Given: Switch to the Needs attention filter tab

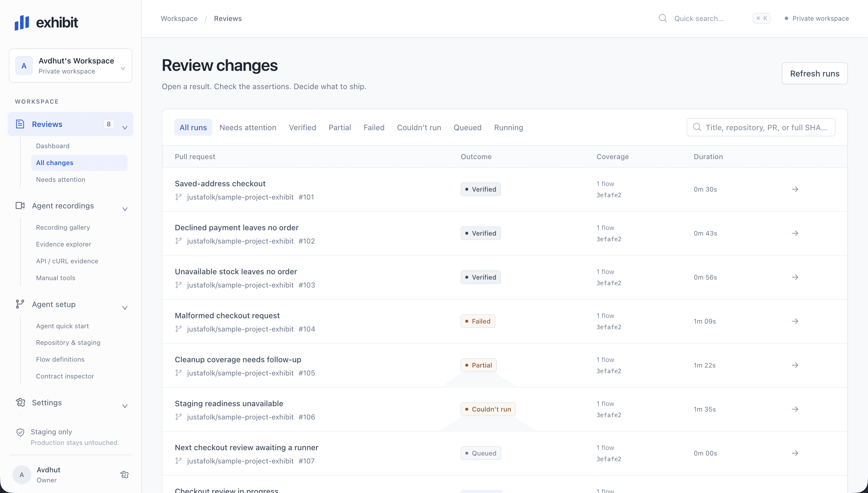Looking at the screenshot, I should (248, 127).
